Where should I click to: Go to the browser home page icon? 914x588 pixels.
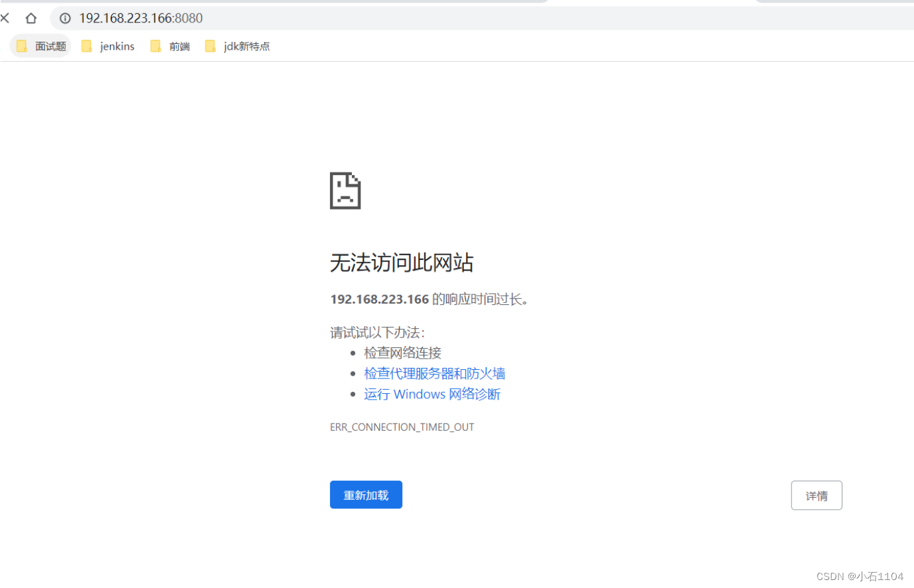click(30, 18)
